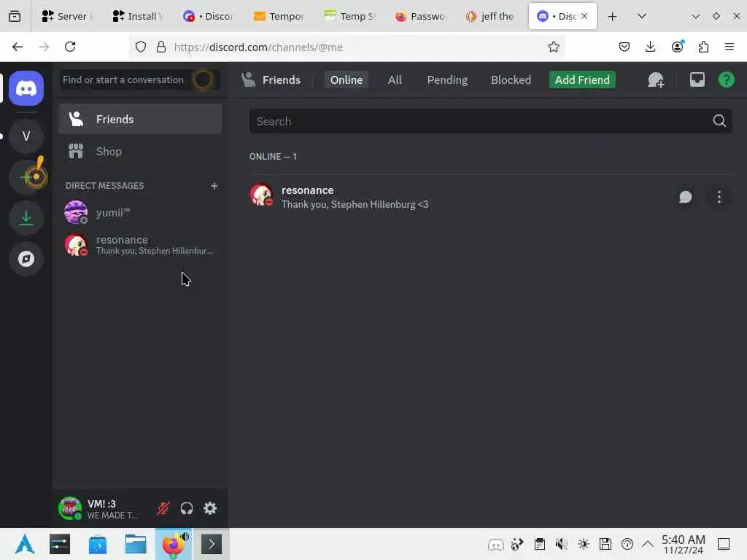This screenshot has height=560, width=747.
Task: Open the Inbox icon
Action: [x=697, y=79]
